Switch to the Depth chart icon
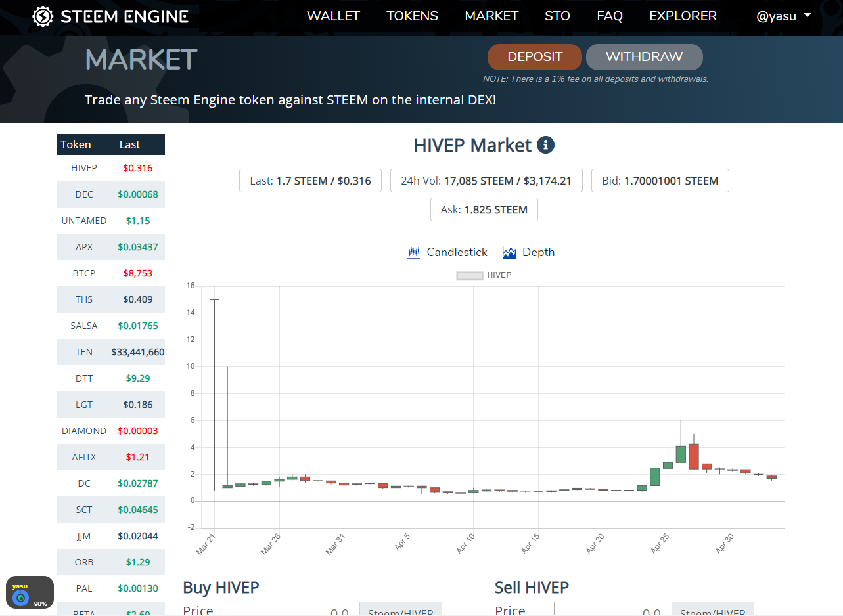 (509, 252)
